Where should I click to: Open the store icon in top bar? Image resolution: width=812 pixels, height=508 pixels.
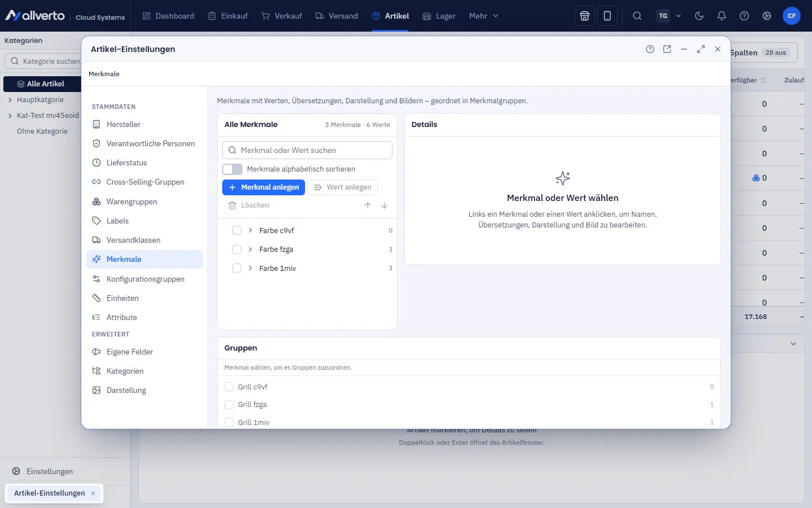click(x=585, y=16)
